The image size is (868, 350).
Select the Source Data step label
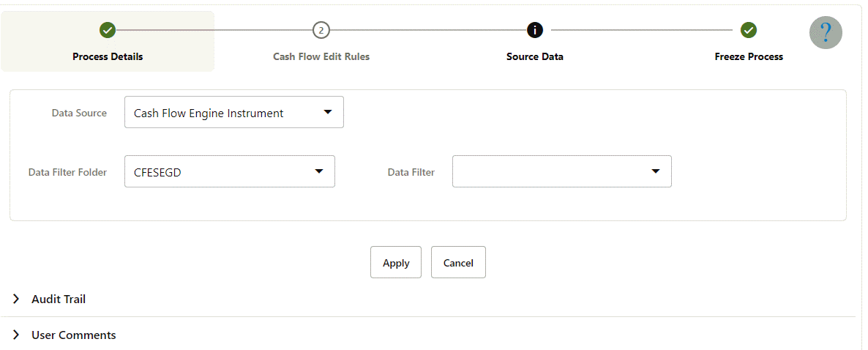(x=535, y=56)
